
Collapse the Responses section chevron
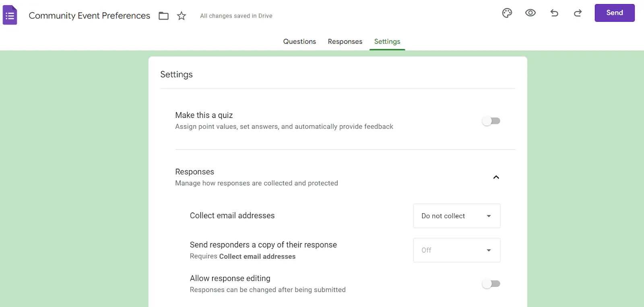[x=496, y=177]
